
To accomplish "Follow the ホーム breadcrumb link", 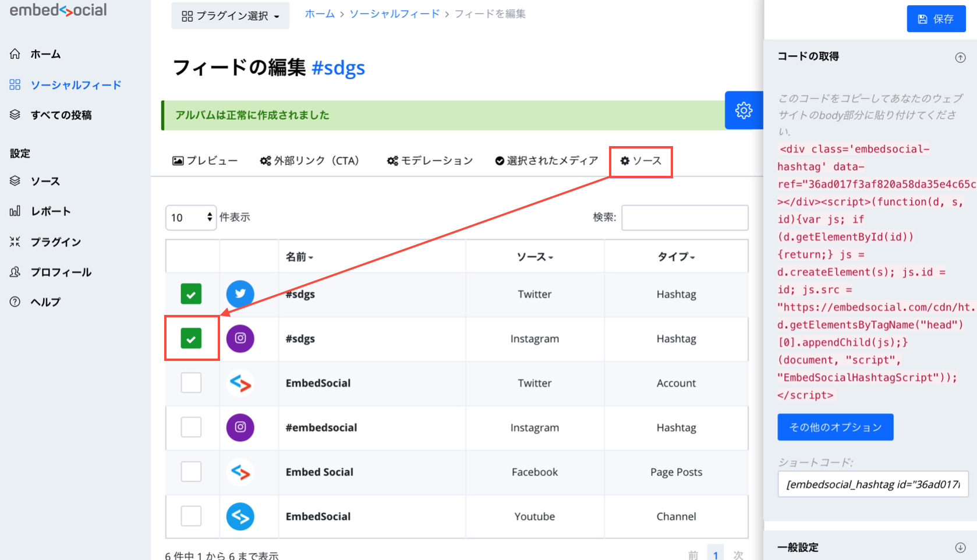I will pyautogui.click(x=320, y=13).
